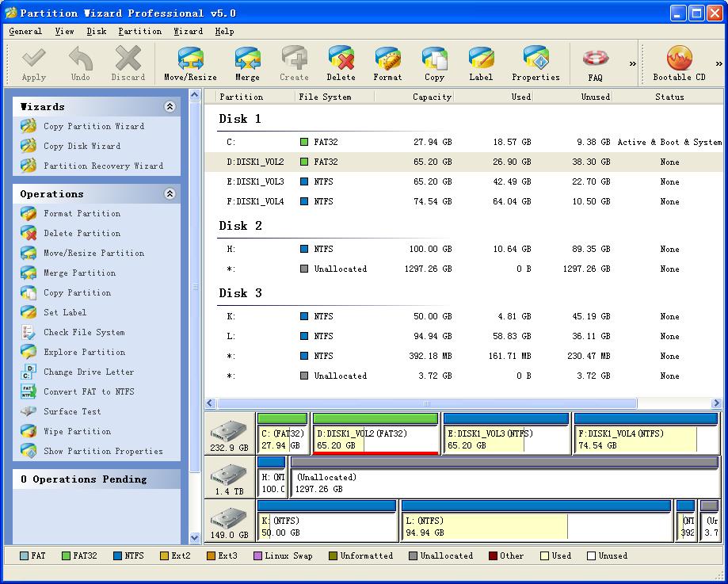Viewport: 728px width, 584px height.
Task: Click Convert FAT to NTFS operation
Action: click(x=89, y=392)
